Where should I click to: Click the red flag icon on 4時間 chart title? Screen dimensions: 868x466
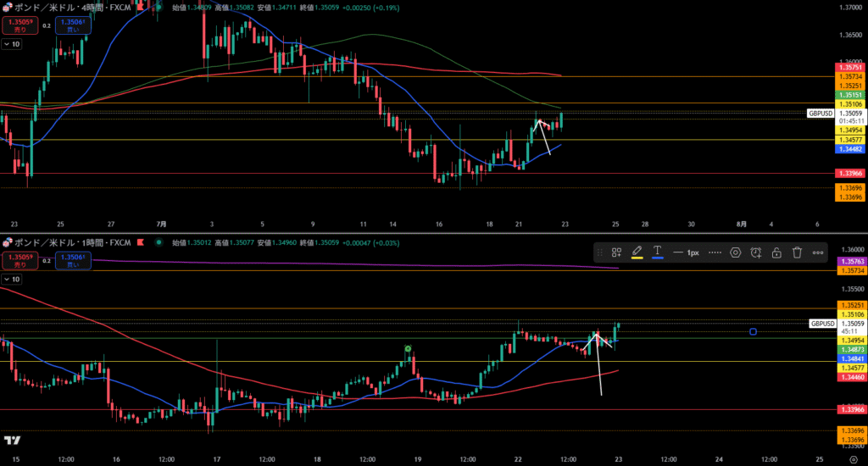tap(141, 7)
